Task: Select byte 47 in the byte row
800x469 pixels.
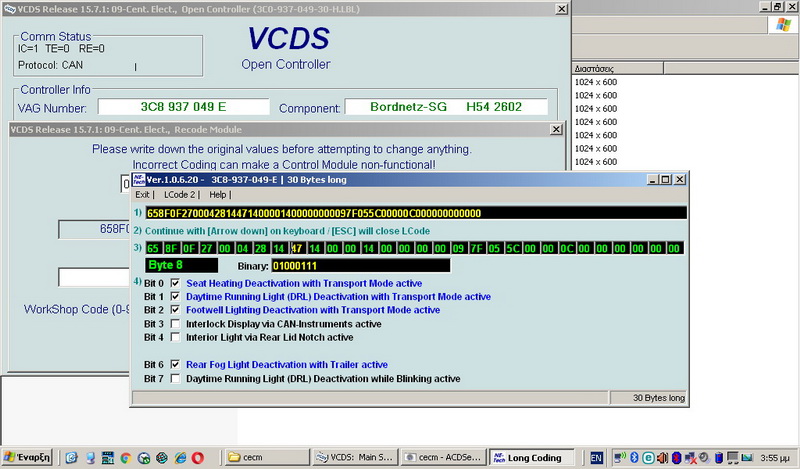Action: [296, 249]
